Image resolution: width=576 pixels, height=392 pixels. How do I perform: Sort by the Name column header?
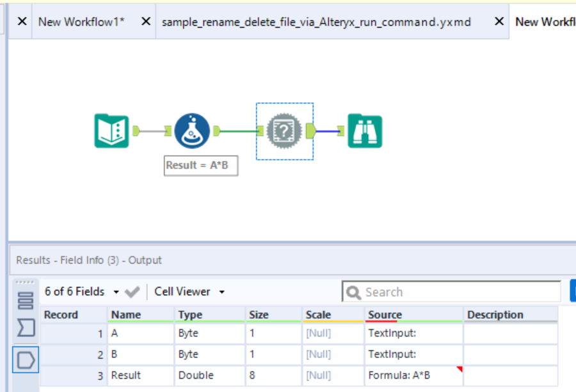125,314
